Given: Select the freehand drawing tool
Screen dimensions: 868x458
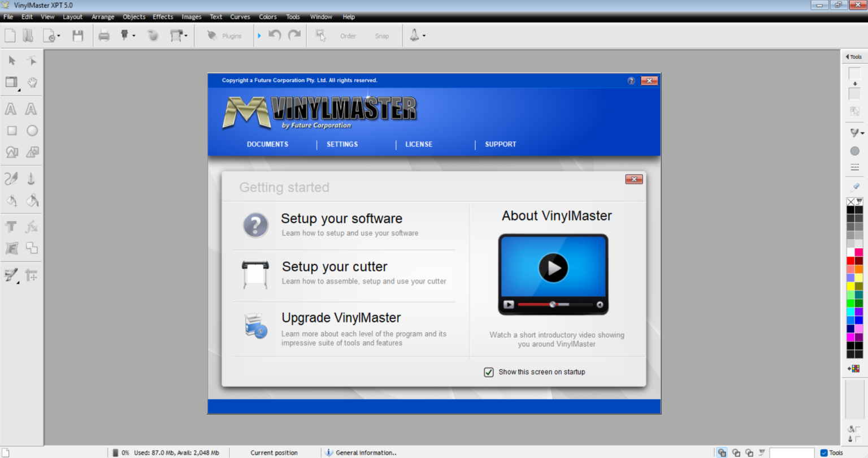Looking at the screenshot, I should tap(11, 179).
